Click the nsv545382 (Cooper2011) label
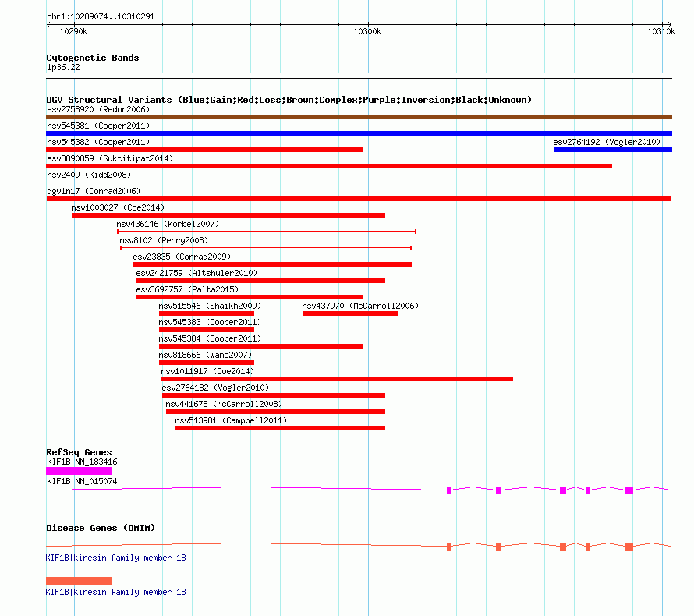This screenshot has height=616, width=694. click(x=98, y=142)
